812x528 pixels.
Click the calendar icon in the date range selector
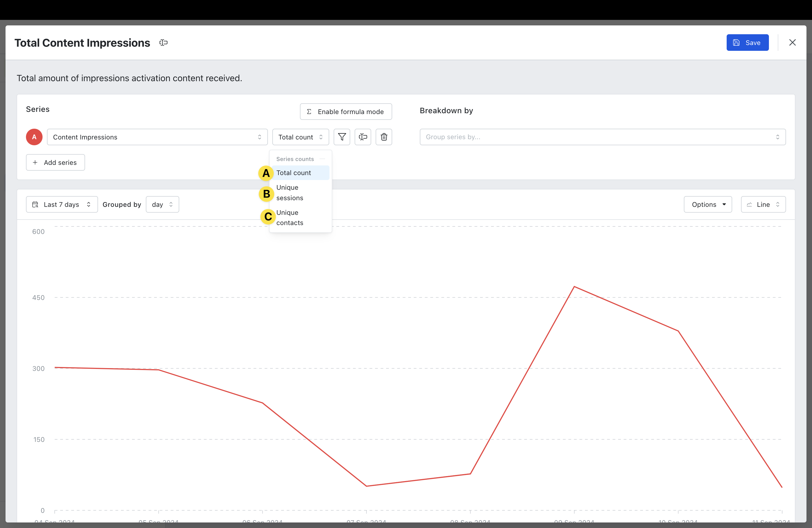pos(35,205)
